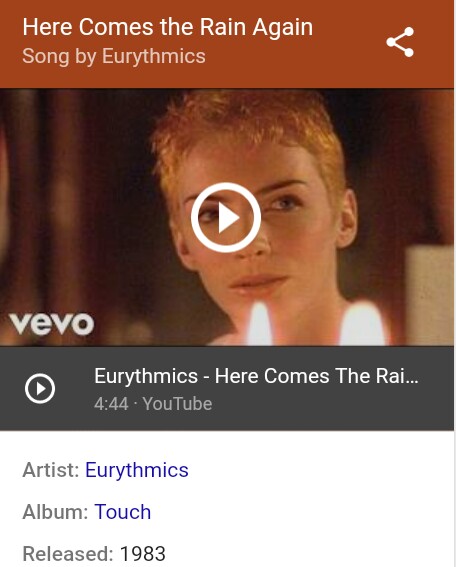Screen dimensions: 456x567
Task: Click the 'Album:' field label
Action: tap(55, 512)
